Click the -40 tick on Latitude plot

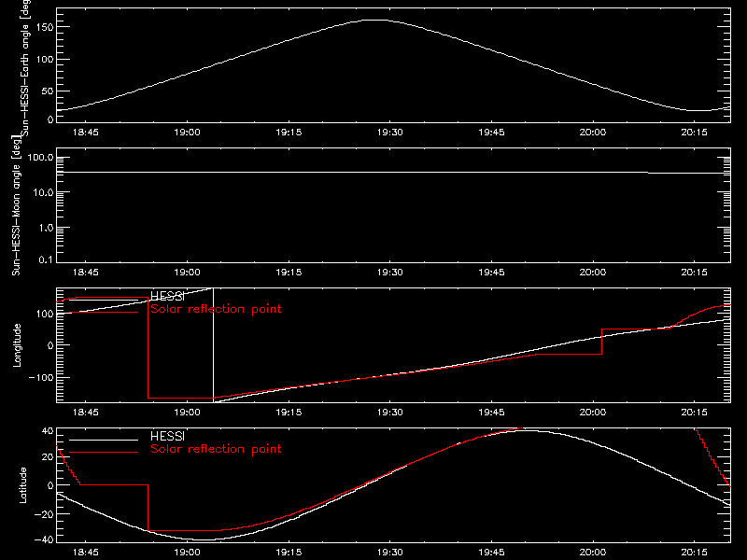(43, 539)
